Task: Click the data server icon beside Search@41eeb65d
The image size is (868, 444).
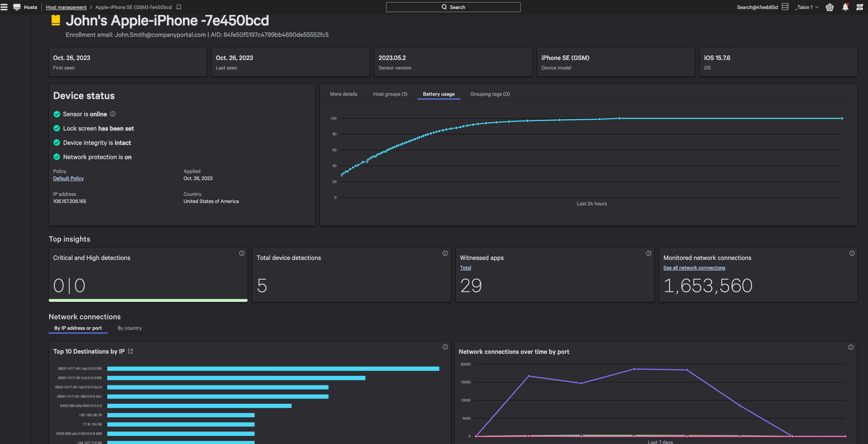Action: pyautogui.click(x=785, y=7)
